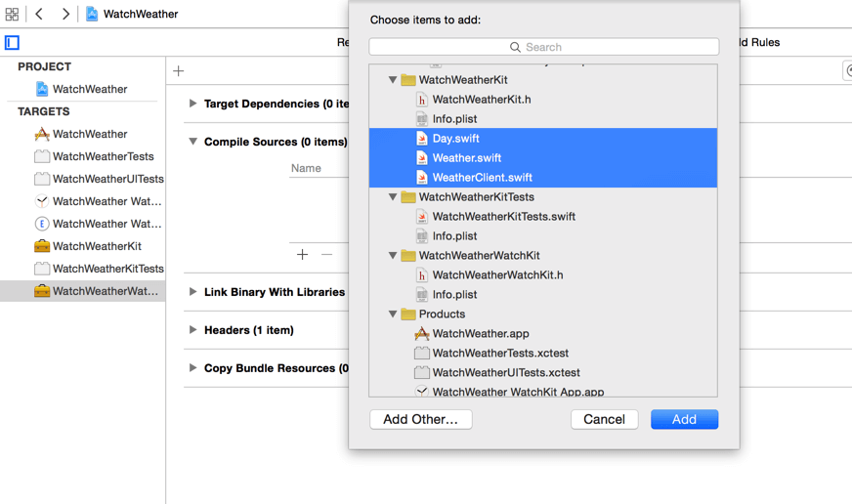Click the Search field in dialog
The height and width of the screenshot is (504, 852).
click(x=543, y=47)
